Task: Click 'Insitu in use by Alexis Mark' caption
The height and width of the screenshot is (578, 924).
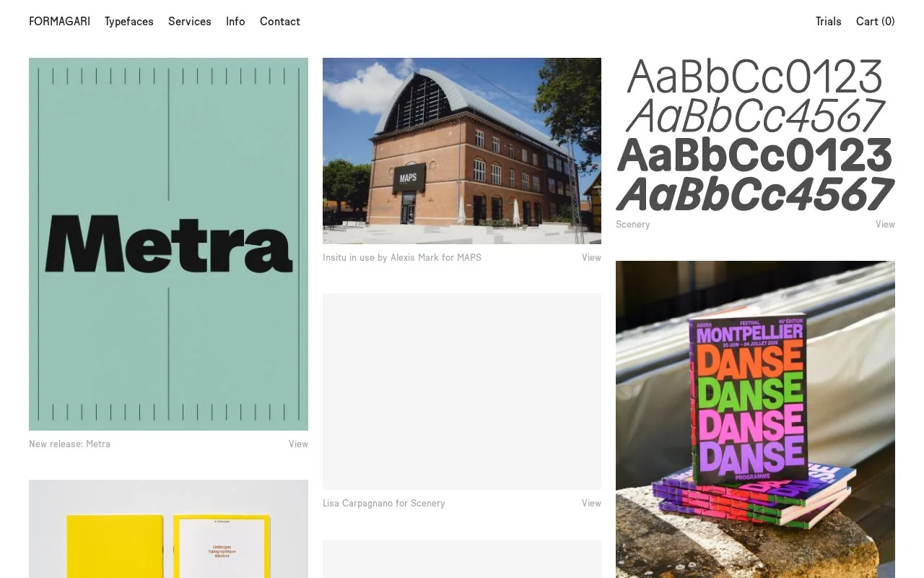Action: coord(402,258)
